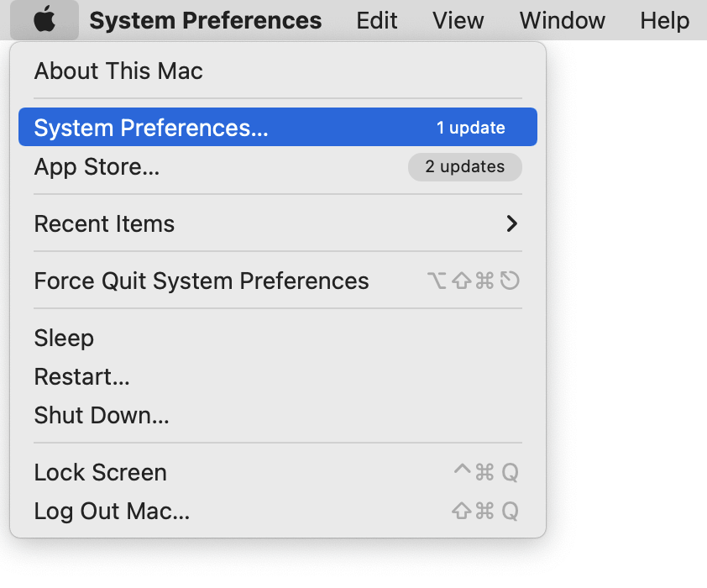Click the command key symbol near Lock Screen
The image size is (707, 588).
click(x=484, y=472)
